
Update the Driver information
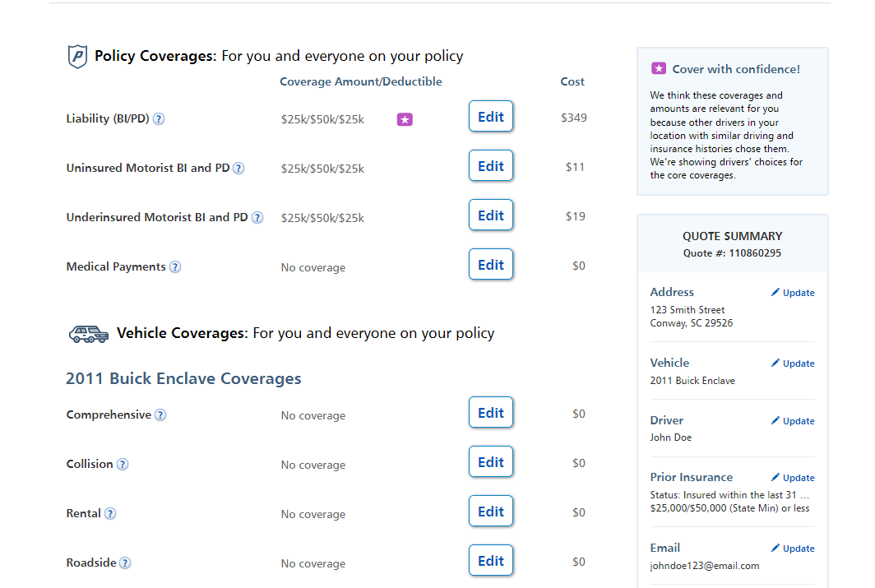pyautogui.click(x=792, y=420)
